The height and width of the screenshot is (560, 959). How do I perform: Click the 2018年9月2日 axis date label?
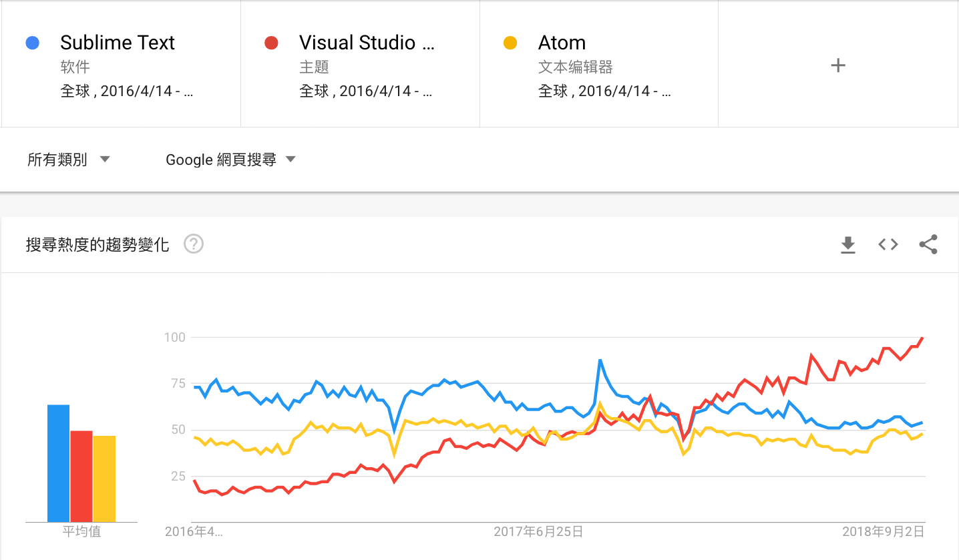884,532
